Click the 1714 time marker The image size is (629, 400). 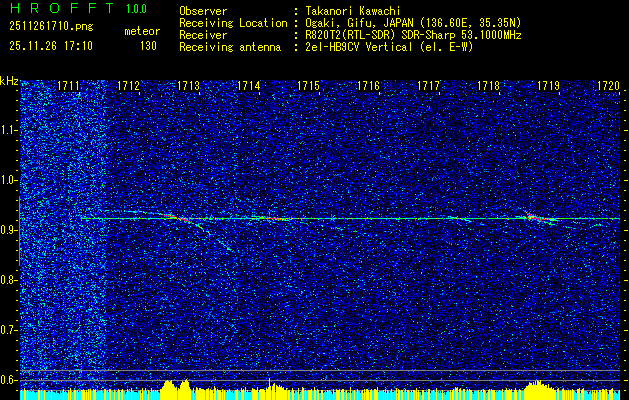pos(248,86)
